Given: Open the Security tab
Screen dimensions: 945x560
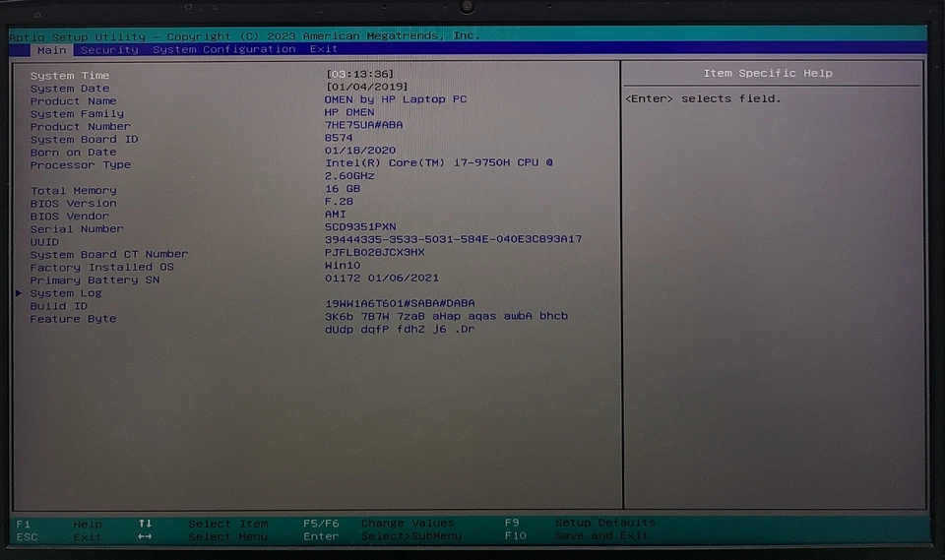Looking at the screenshot, I should (x=109, y=50).
